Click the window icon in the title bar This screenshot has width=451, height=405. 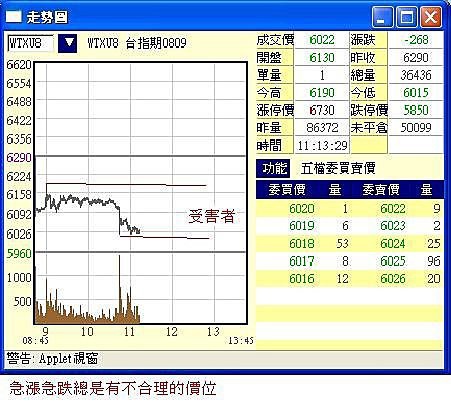[14, 16]
